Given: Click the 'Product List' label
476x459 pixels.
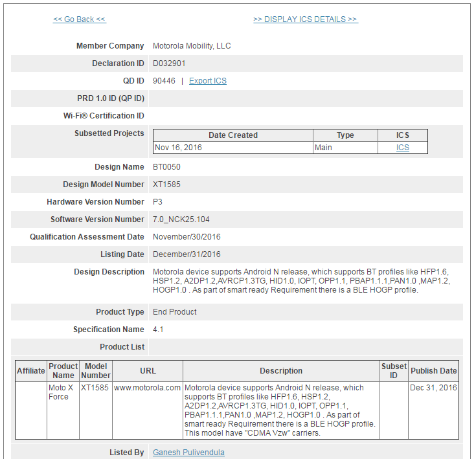Looking at the screenshot, I should click(122, 347).
